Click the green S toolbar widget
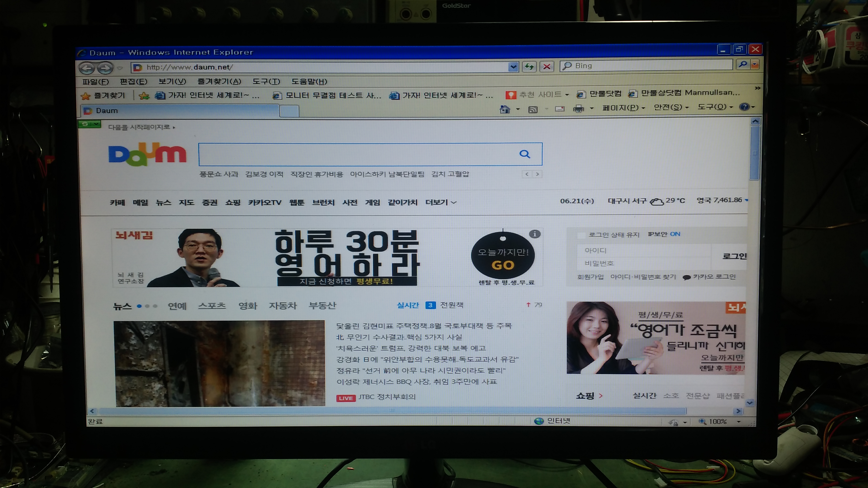This screenshot has height=488, width=868. pyautogui.click(x=89, y=124)
